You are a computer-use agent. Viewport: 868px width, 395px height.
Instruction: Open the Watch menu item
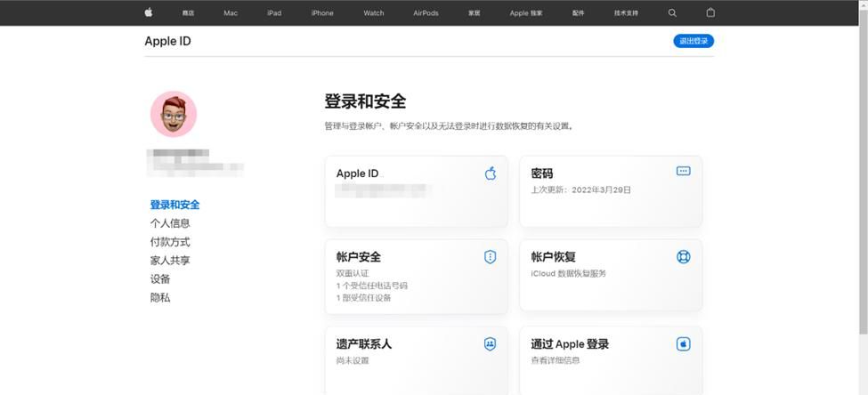point(374,13)
